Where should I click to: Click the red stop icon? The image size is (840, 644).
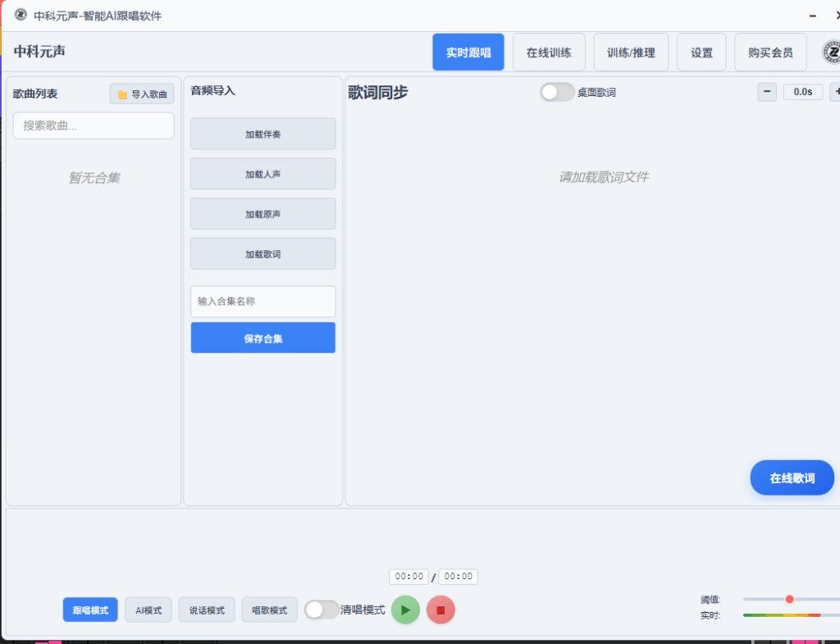[x=441, y=610]
